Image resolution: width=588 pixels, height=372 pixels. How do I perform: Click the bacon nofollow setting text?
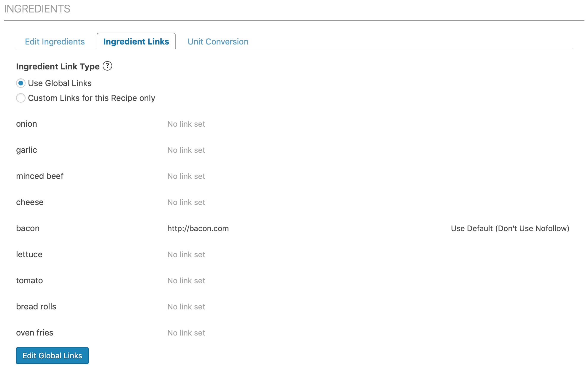coord(510,228)
